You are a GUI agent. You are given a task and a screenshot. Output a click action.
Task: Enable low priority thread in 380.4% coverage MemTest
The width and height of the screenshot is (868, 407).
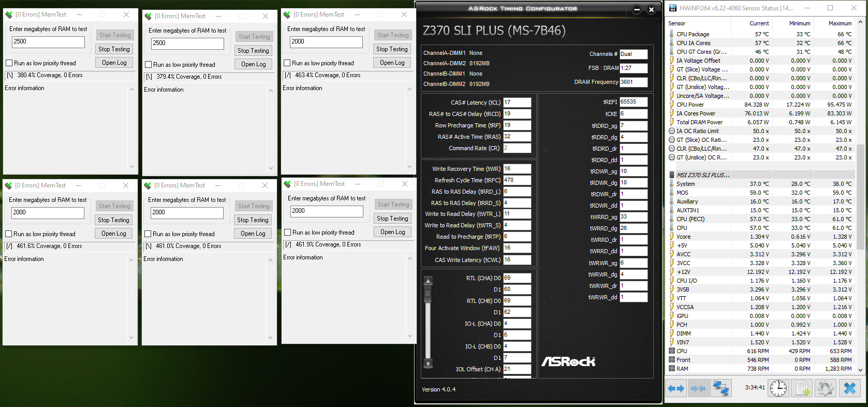coord(9,63)
